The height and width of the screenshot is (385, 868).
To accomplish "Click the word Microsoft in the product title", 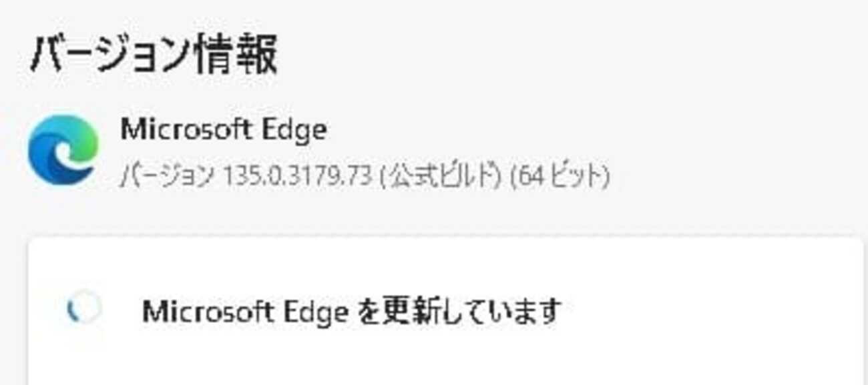I will 191,129.
